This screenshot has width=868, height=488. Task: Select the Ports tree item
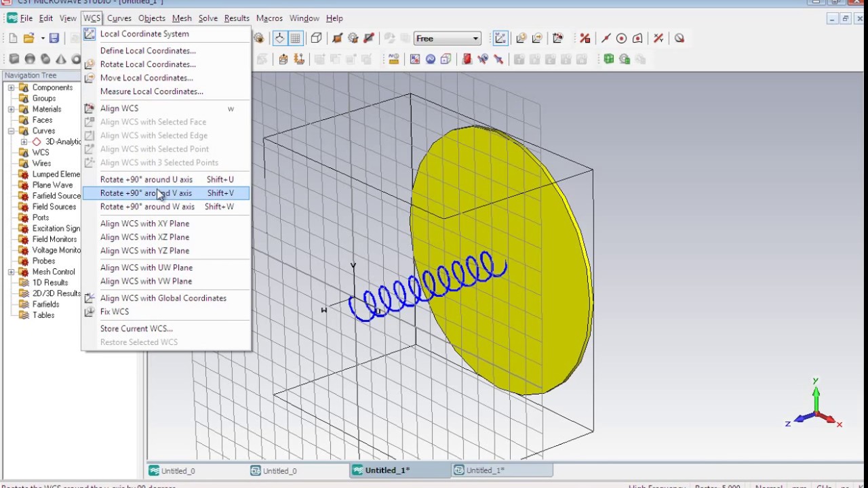coord(41,218)
